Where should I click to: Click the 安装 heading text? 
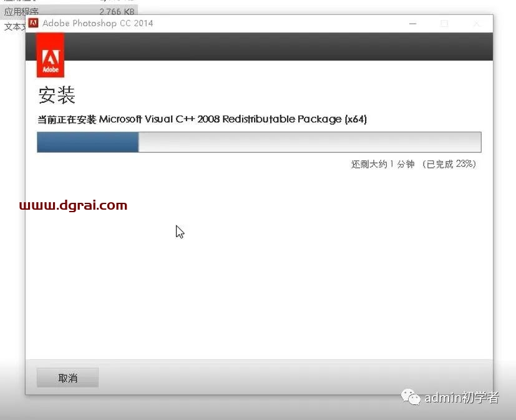pyautogui.click(x=57, y=95)
